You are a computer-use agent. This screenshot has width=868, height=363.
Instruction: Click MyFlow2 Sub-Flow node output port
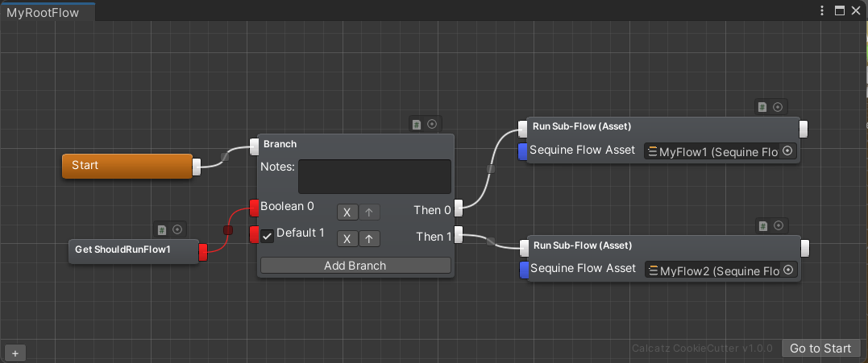coord(805,248)
